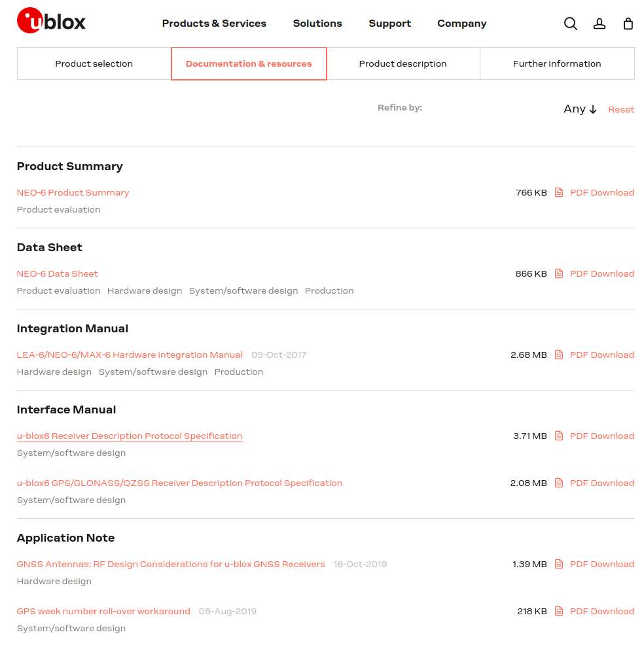This screenshot has height=645, width=644.
Task: Open NEO-6 Data Sheet link
Action: tap(57, 273)
